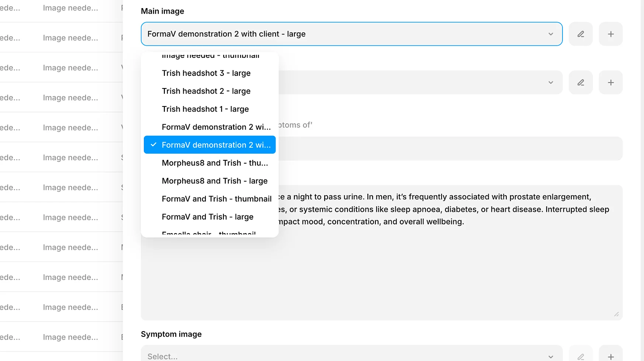Click the resize handle of the description textarea

pyautogui.click(x=616, y=313)
